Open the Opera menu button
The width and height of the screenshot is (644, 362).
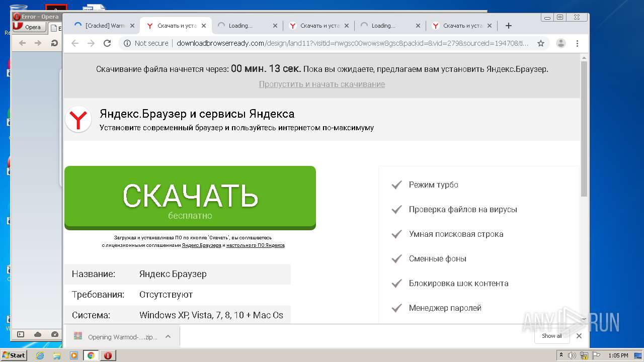pos(29,27)
